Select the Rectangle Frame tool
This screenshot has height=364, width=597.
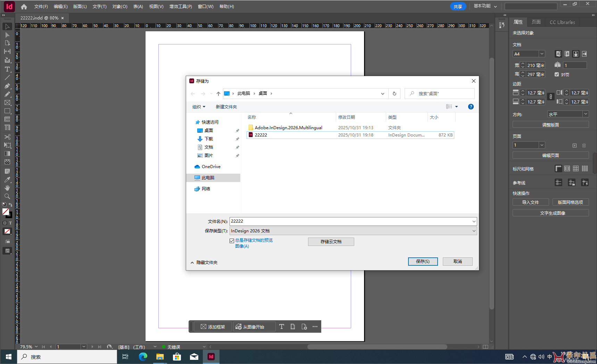pos(7,102)
